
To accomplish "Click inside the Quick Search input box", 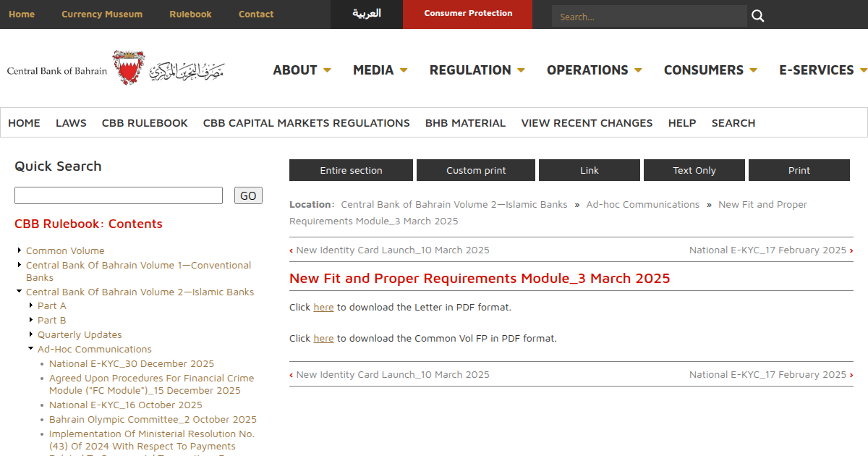I will [x=118, y=195].
